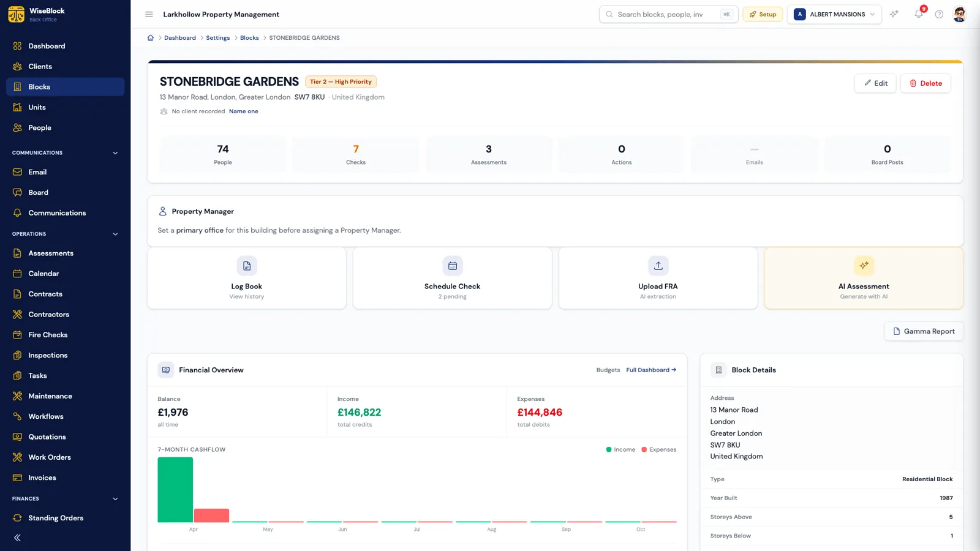Toggle Income legend swatch
Viewport: 980px width, 551px height.
609,449
